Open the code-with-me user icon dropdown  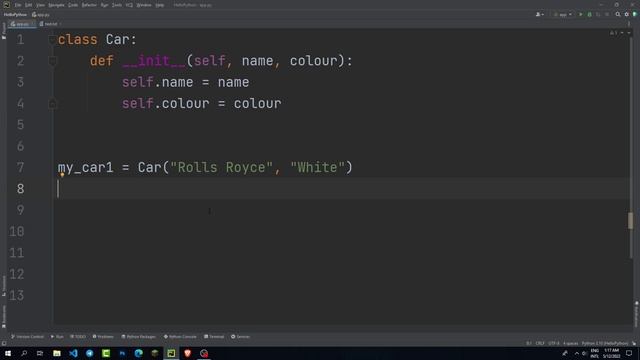point(540,14)
